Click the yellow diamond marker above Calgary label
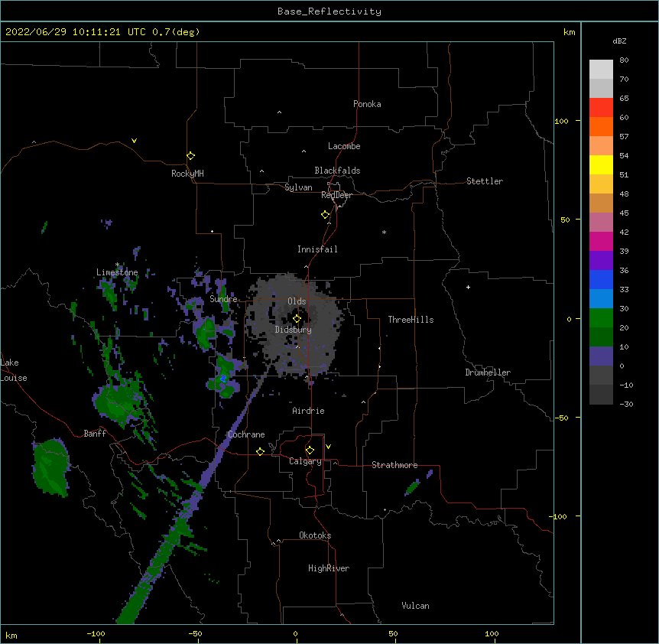 [x=310, y=450]
